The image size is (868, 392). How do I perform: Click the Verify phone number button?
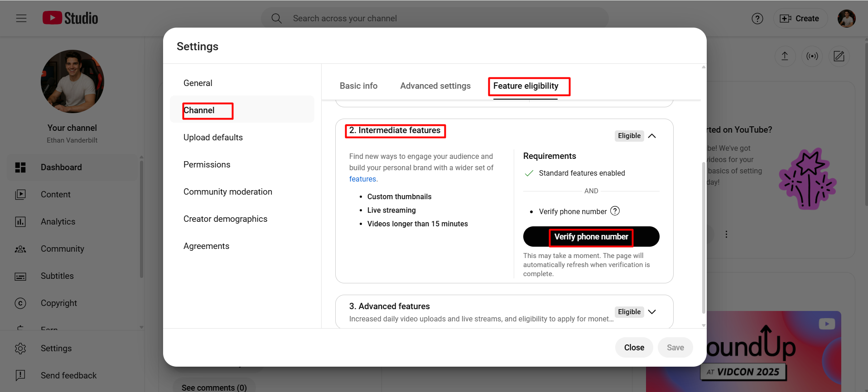pyautogui.click(x=591, y=237)
